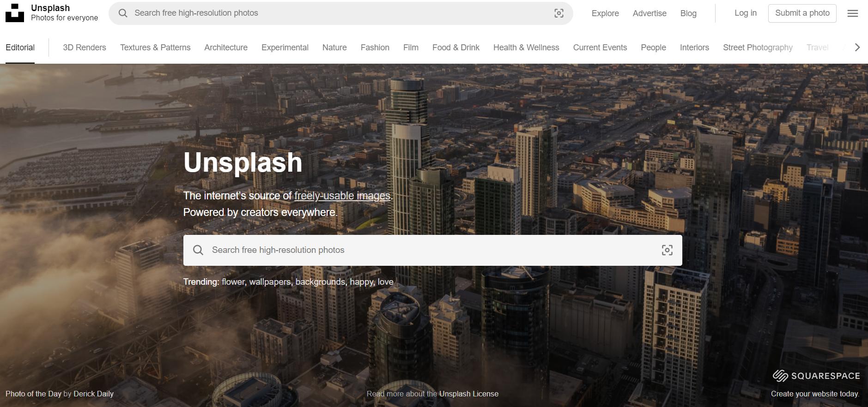Visit the Blog link
This screenshot has height=407, width=868.
(x=688, y=13)
